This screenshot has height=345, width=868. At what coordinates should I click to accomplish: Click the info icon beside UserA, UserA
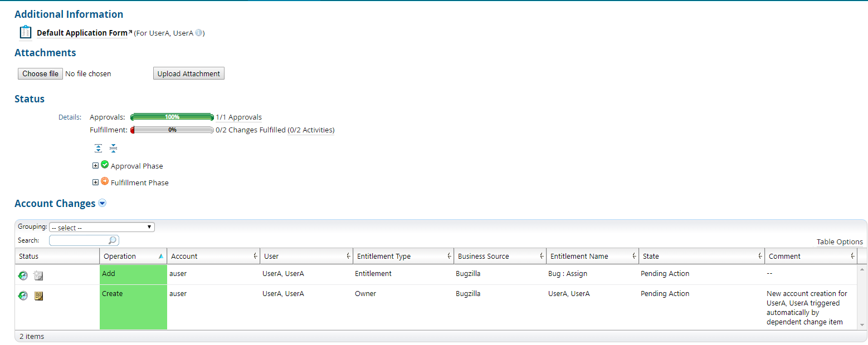click(198, 33)
